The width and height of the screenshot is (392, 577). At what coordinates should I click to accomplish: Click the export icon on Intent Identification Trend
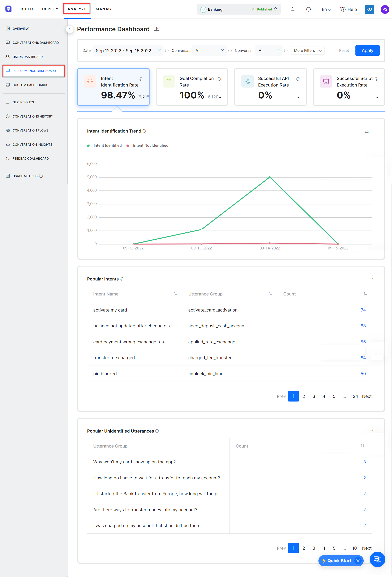367,131
